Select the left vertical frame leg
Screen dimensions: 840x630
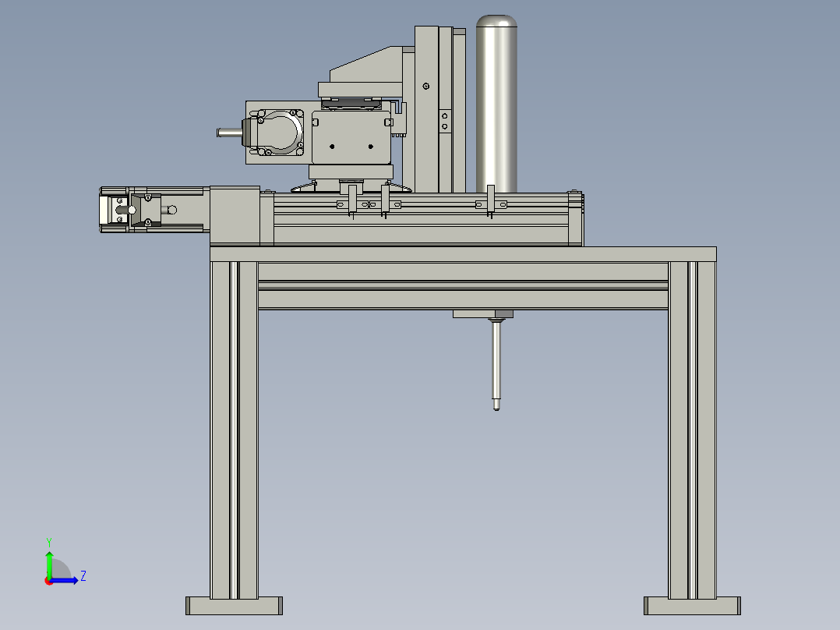(x=234, y=430)
